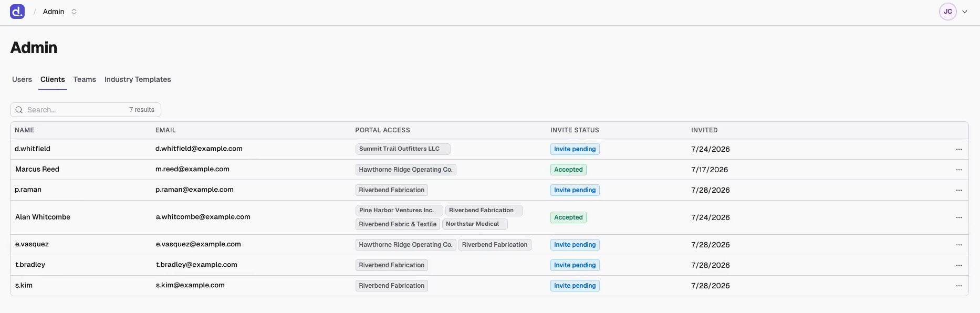Click the Northstar Medical tag
The height and width of the screenshot is (313, 980).
pyautogui.click(x=475, y=224)
